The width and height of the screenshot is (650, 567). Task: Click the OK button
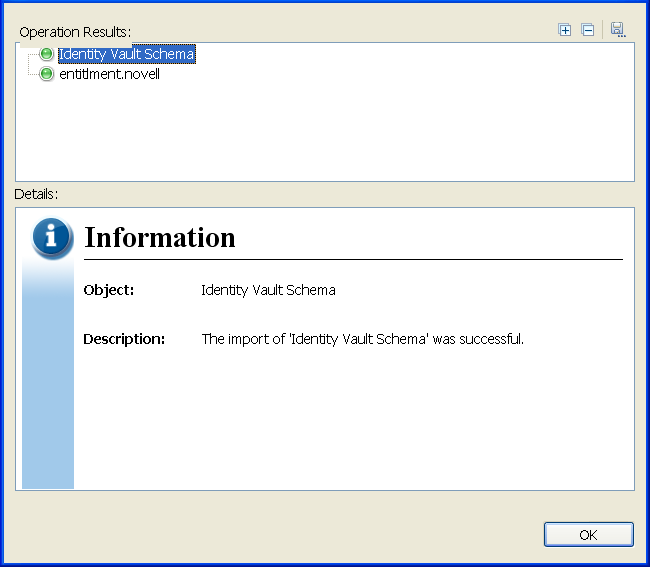[x=588, y=535]
